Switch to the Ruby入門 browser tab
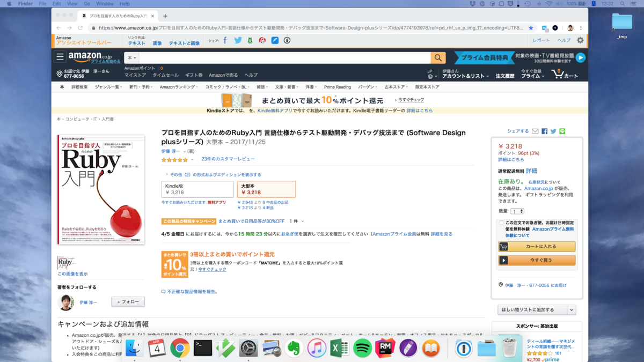Viewport: 644px width, 362px height. coord(118,16)
